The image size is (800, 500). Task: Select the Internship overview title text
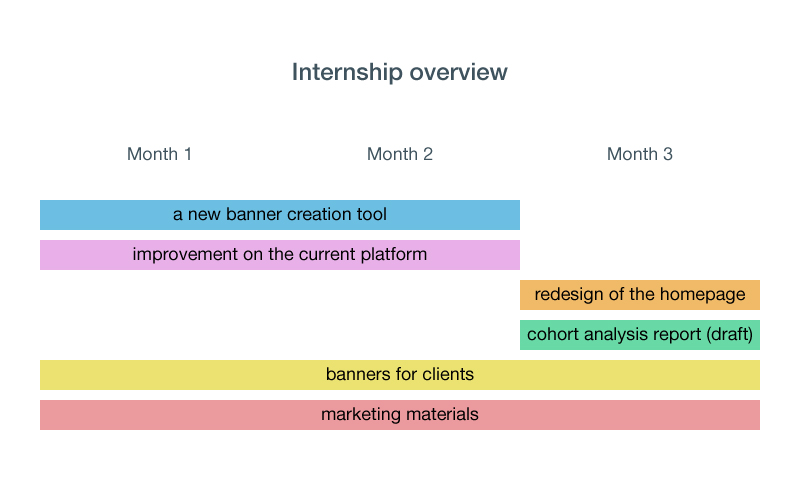click(399, 72)
